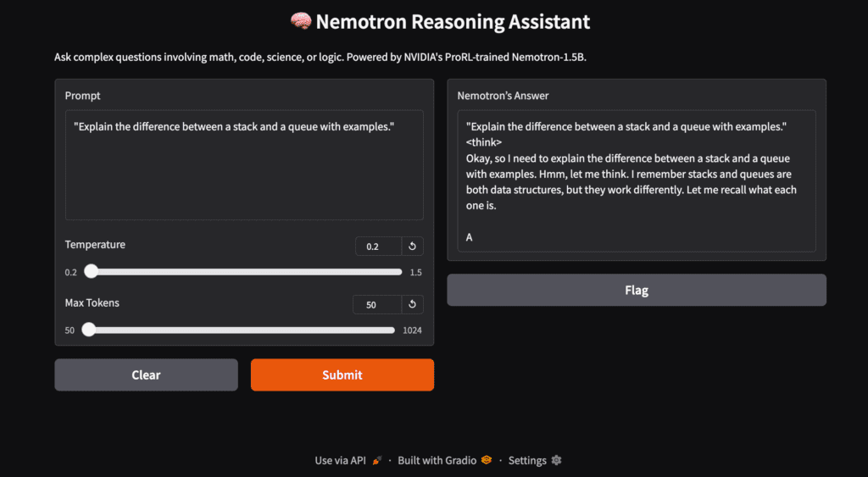
Task: Click the rocket icon next to Use via API
Action: click(377, 460)
